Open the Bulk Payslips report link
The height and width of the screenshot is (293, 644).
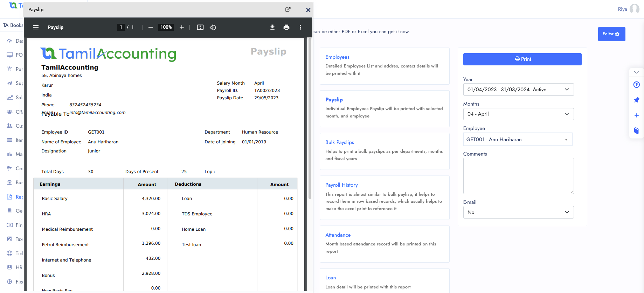[x=340, y=142]
